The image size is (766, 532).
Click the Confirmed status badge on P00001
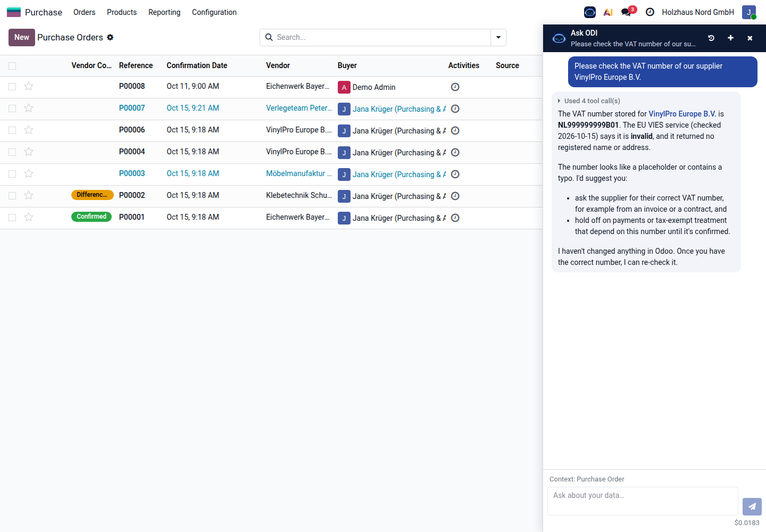click(91, 217)
